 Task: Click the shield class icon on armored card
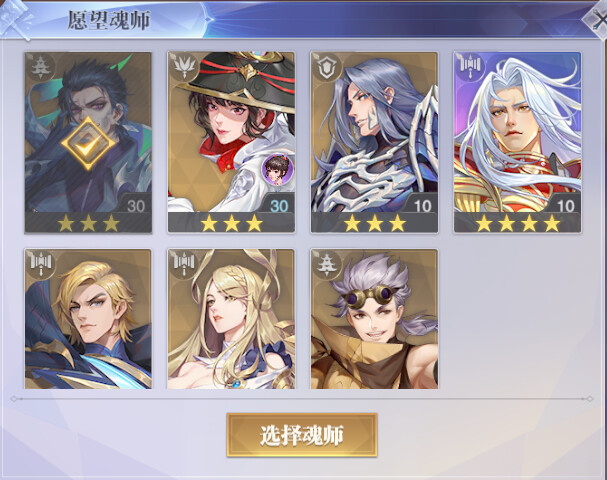tap(326, 67)
